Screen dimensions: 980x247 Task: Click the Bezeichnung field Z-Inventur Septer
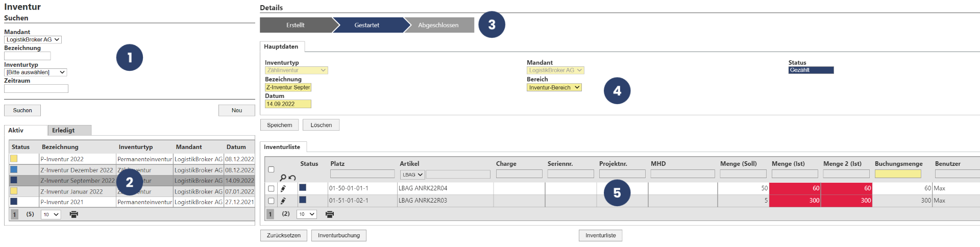point(288,87)
